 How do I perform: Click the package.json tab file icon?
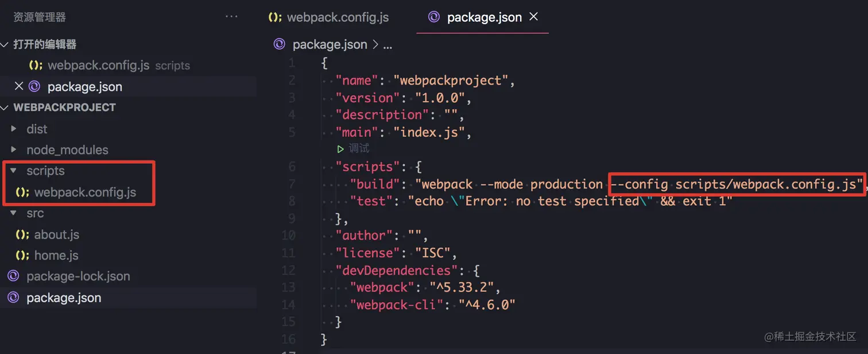point(434,17)
